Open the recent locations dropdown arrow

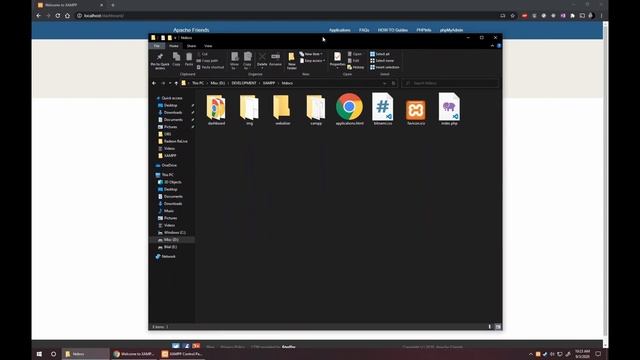(170, 83)
